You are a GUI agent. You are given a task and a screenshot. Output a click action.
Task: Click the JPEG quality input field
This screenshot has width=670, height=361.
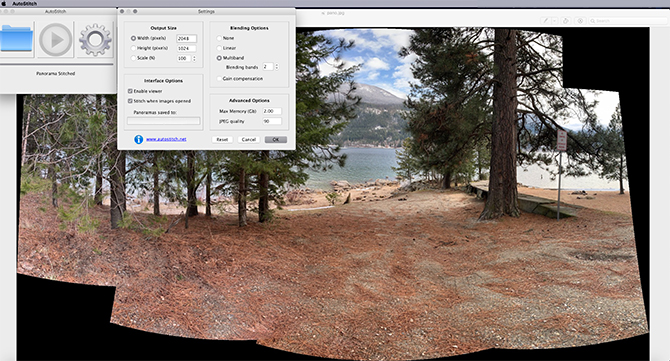pos(272,121)
